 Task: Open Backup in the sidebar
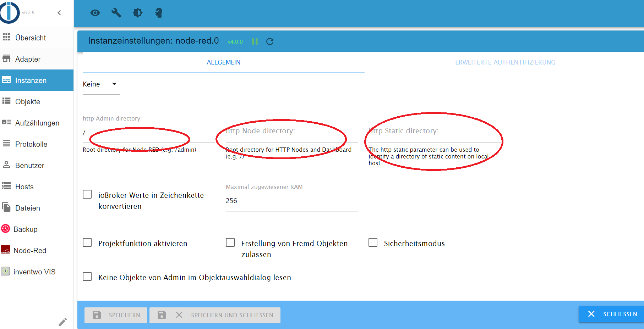pos(37,229)
